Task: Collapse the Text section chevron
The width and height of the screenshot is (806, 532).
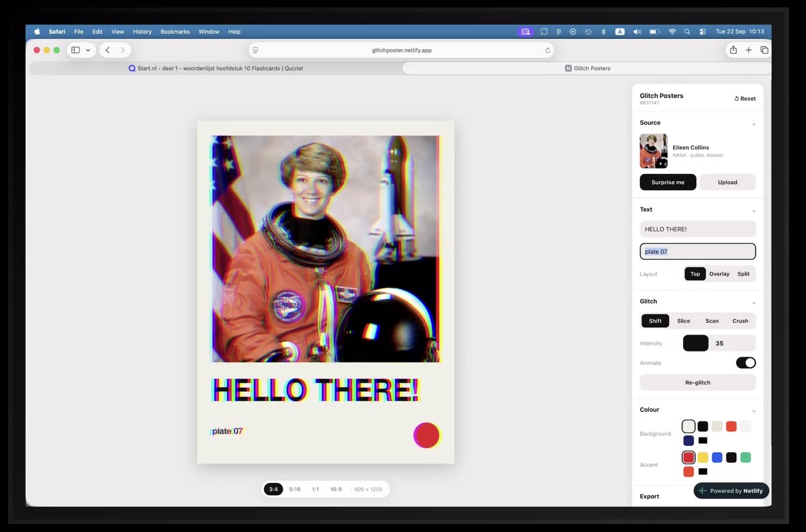Action: [754, 211]
